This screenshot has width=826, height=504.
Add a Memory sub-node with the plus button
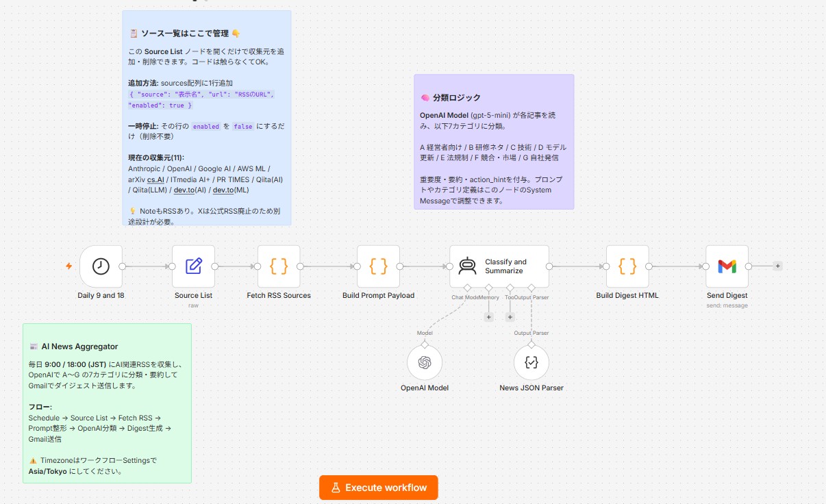point(489,317)
